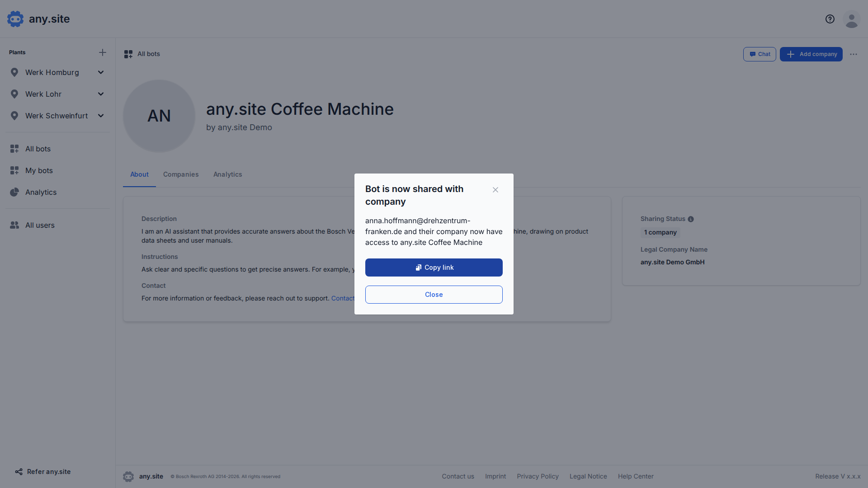The width and height of the screenshot is (868, 488).
Task: Click the Contact link in description card
Action: click(343, 298)
